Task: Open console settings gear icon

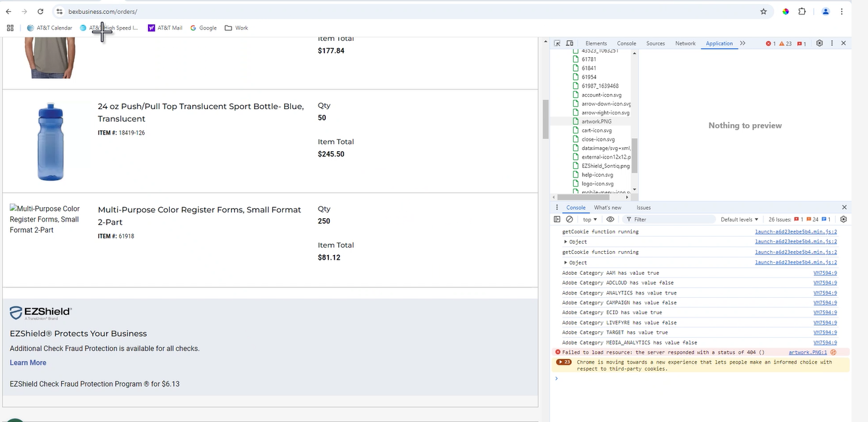Action: point(843,220)
